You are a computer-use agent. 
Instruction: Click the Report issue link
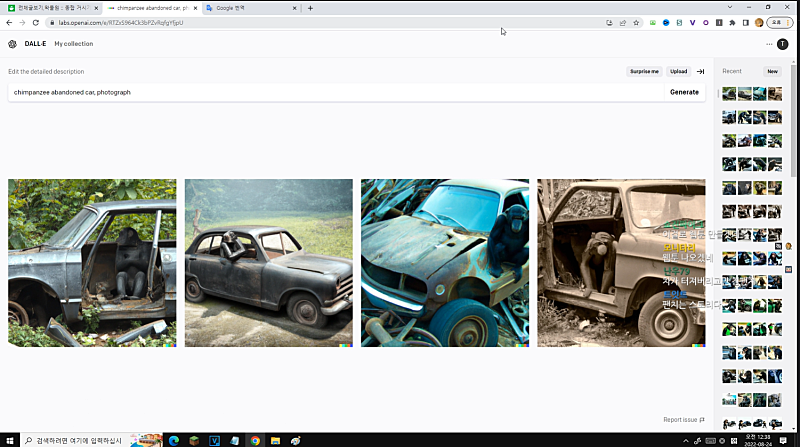pos(684,419)
